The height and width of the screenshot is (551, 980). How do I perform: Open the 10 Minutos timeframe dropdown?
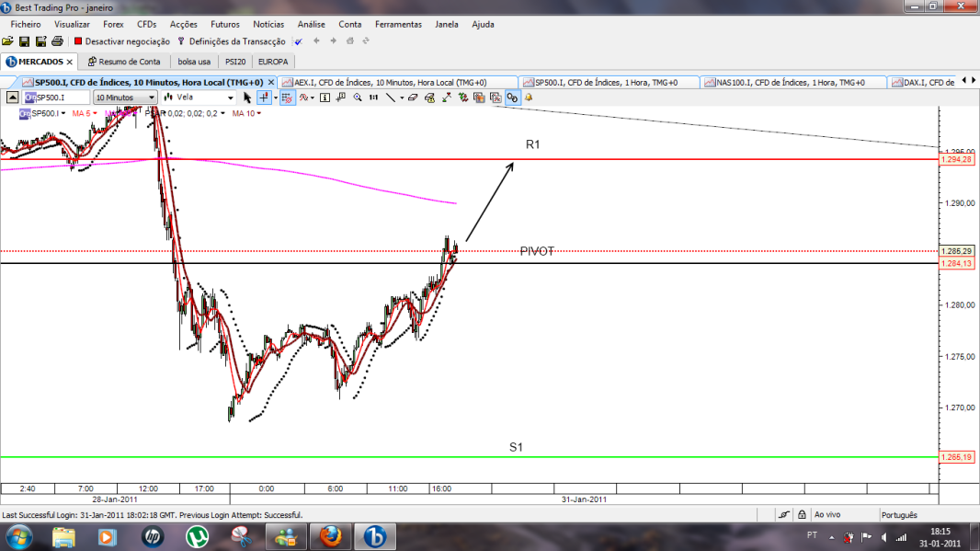[x=125, y=98]
